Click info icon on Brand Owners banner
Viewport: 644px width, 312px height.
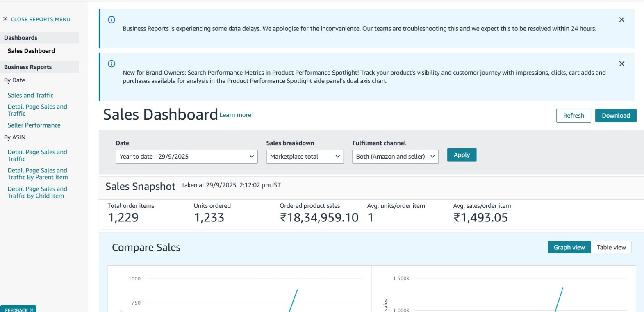point(112,64)
